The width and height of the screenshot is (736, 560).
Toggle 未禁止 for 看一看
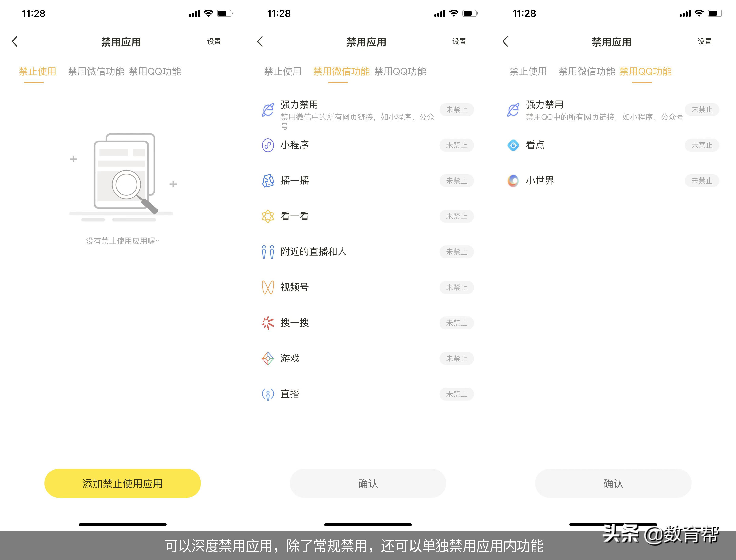pyautogui.click(x=457, y=216)
